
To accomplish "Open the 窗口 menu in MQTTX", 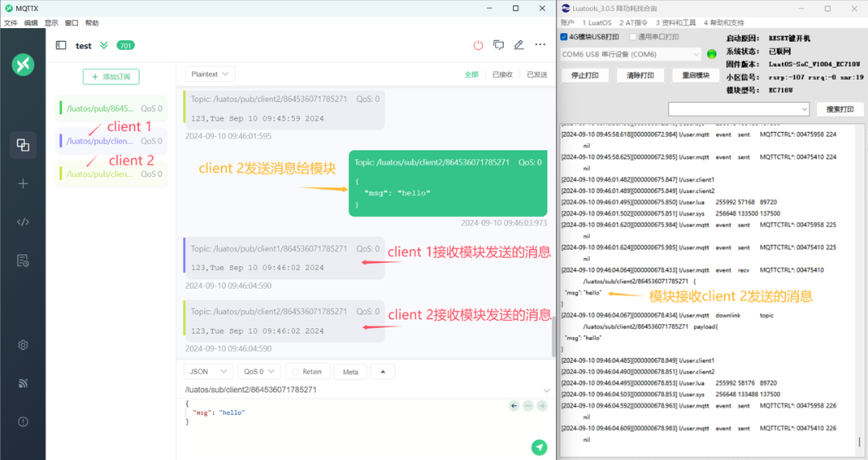I will click(72, 23).
